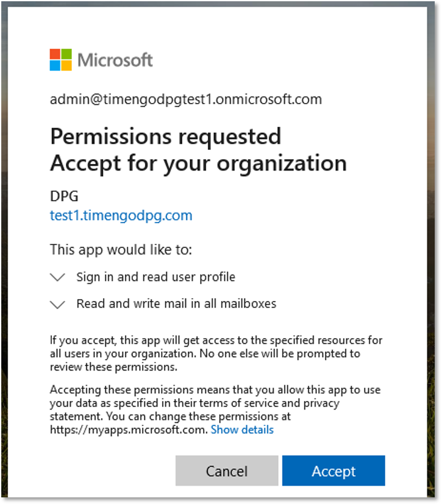Click the 'This app would like to:' text
Image resolution: width=442 pixels, height=504 pixels.
click(121, 250)
